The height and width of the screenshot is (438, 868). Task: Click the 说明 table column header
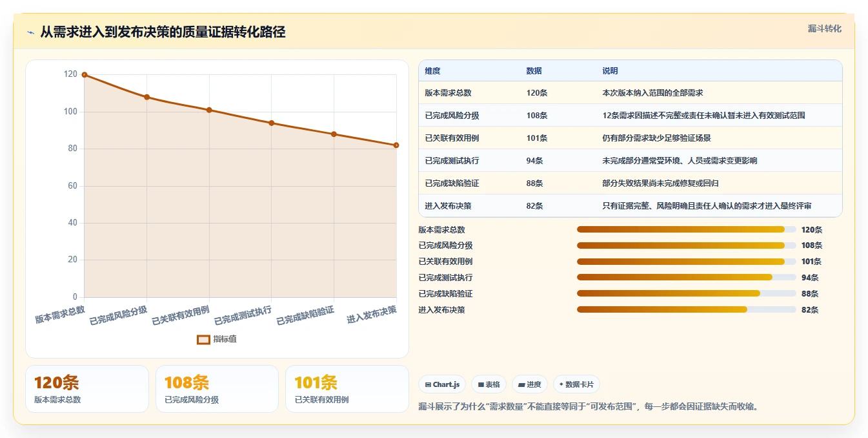(610, 71)
